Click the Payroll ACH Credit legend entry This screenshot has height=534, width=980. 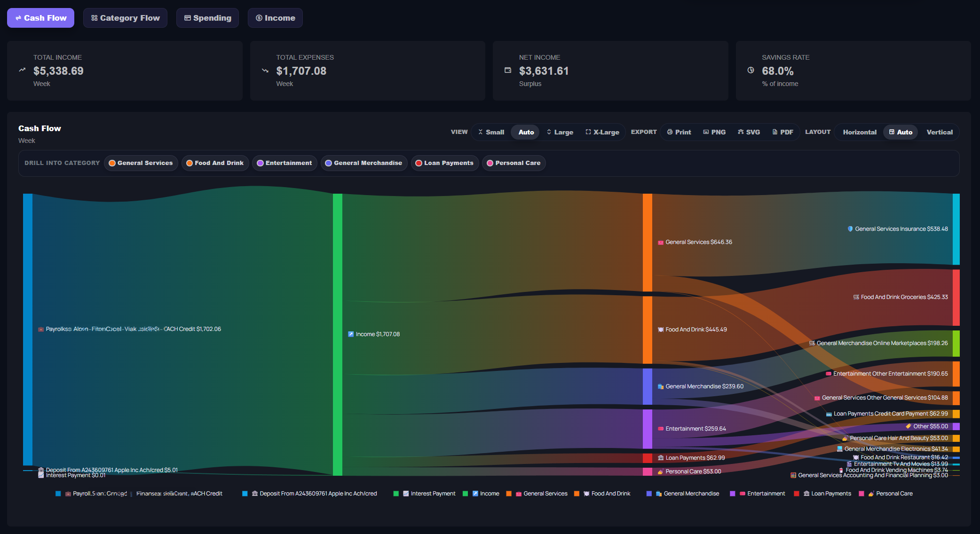click(x=139, y=494)
